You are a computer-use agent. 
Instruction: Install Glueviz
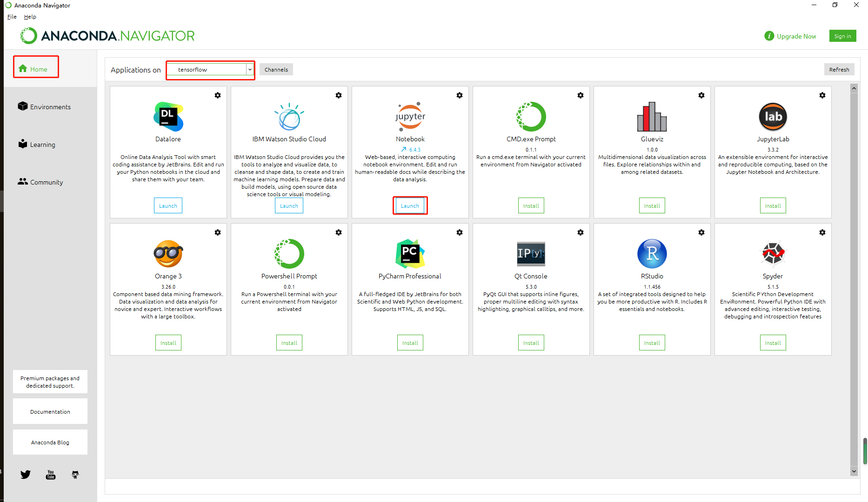point(652,206)
